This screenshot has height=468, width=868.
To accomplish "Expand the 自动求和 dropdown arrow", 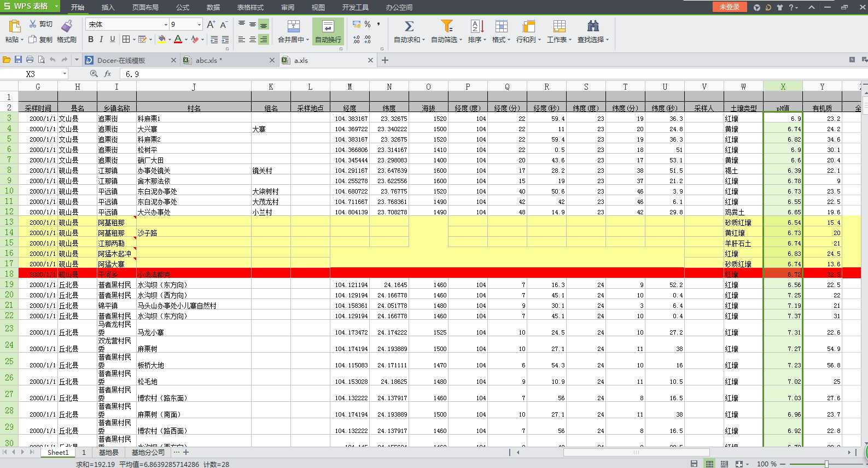I will pyautogui.click(x=424, y=39).
